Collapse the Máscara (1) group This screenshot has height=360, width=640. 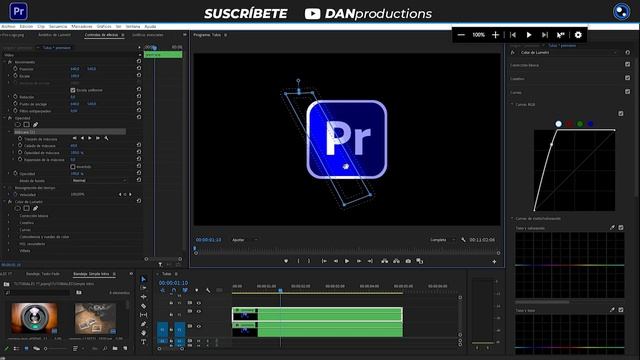pyautogui.click(x=10, y=132)
